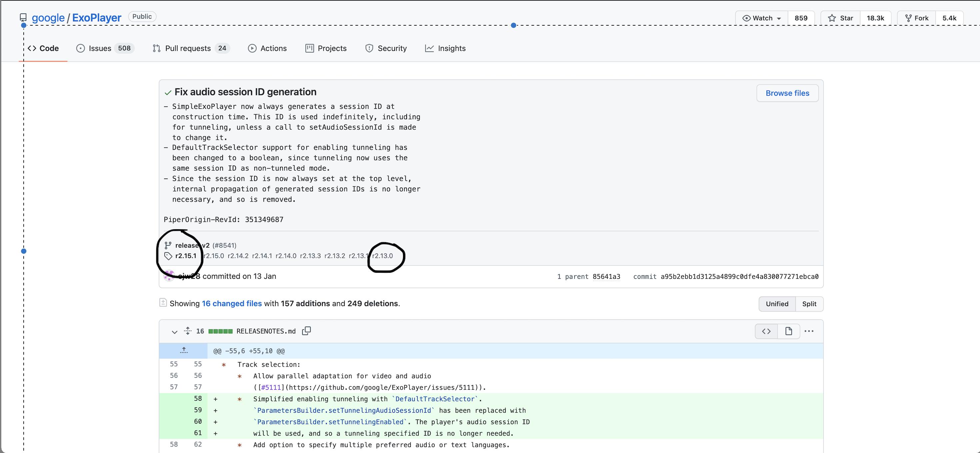Open the Projects tab
Screen dimensions: 980x453
pos(326,48)
